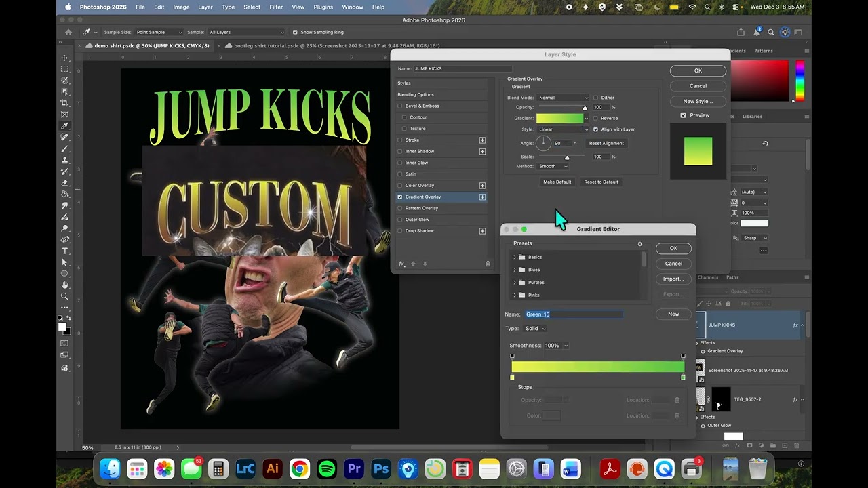868x488 pixels.
Task: Select the Move tool
Action: tap(65, 58)
